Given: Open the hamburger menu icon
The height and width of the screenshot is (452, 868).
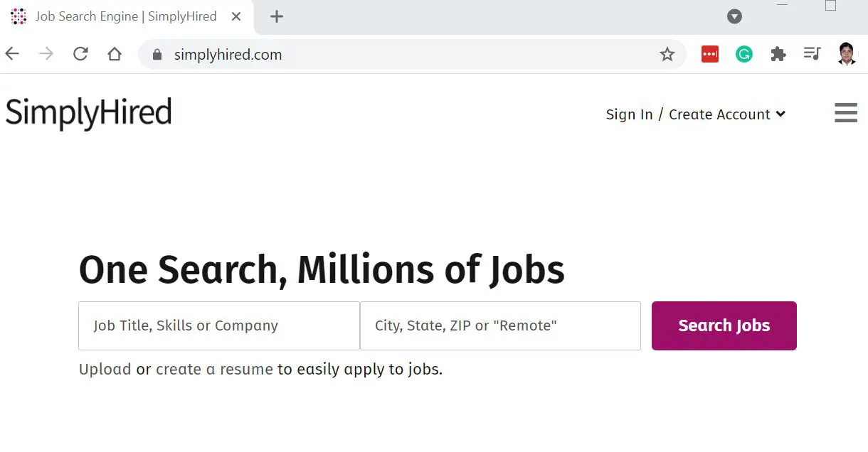Looking at the screenshot, I should [x=845, y=113].
